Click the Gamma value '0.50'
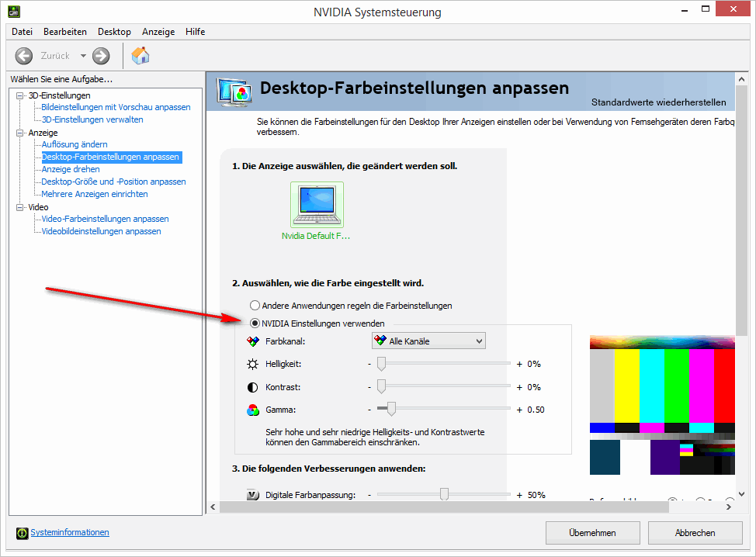Image resolution: width=756 pixels, height=557 pixels. (536, 410)
